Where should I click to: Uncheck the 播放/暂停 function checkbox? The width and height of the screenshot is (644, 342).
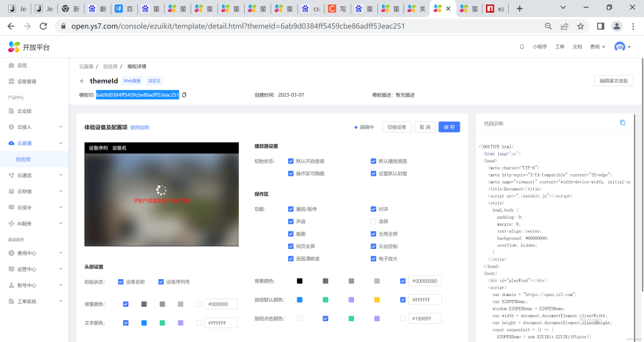291,209
